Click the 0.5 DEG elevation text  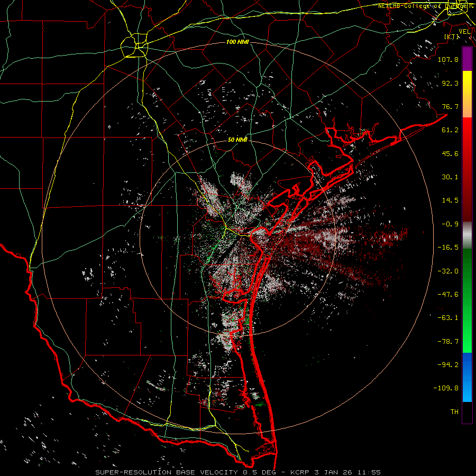coord(260,472)
